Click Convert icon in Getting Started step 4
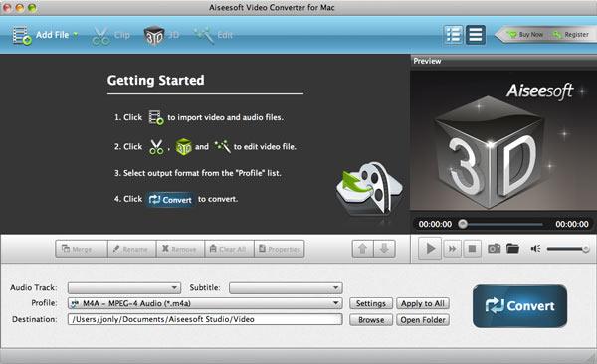The height and width of the screenshot is (364, 597). coord(170,200)
